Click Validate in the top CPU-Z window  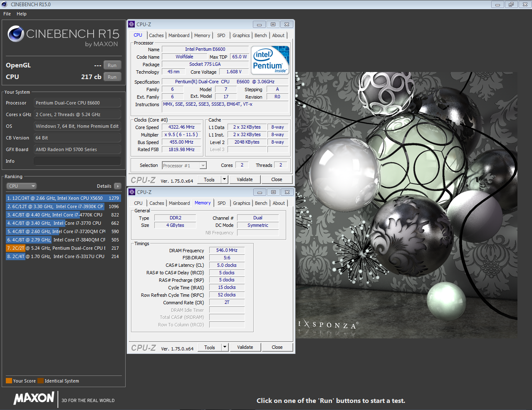click(x=245, y=179)
